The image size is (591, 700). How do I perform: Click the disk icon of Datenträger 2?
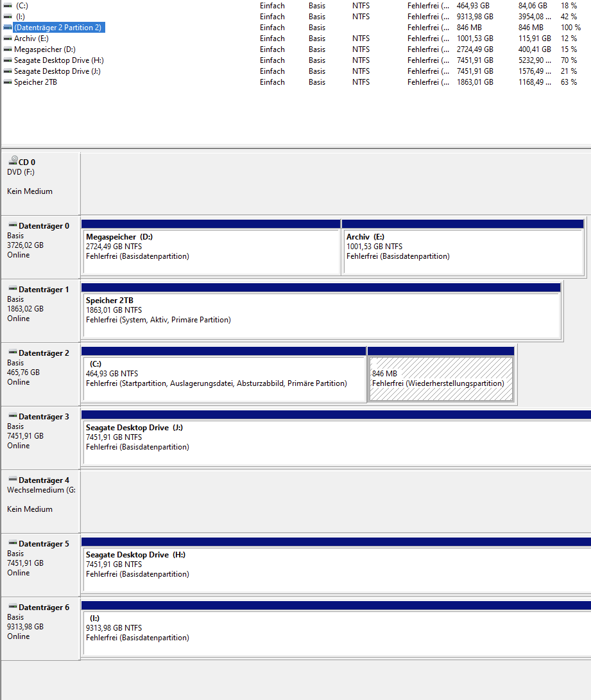(13, 352)
